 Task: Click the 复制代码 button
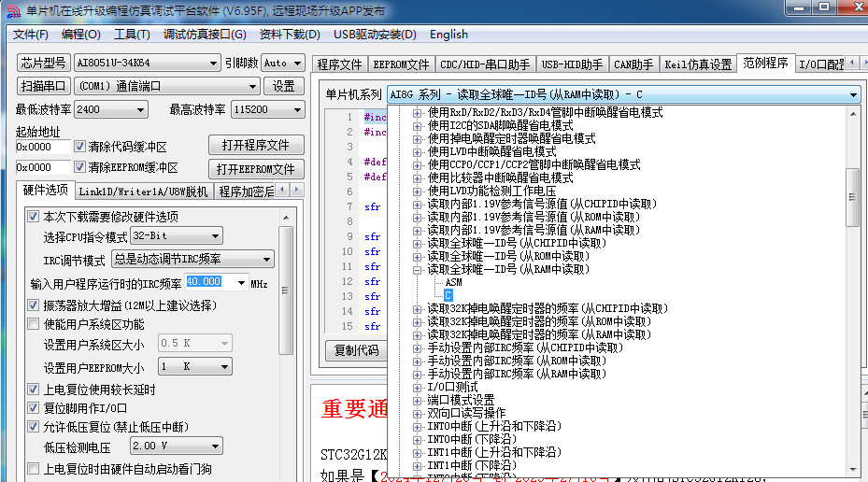pyautogui.click(x=357, y=350)
